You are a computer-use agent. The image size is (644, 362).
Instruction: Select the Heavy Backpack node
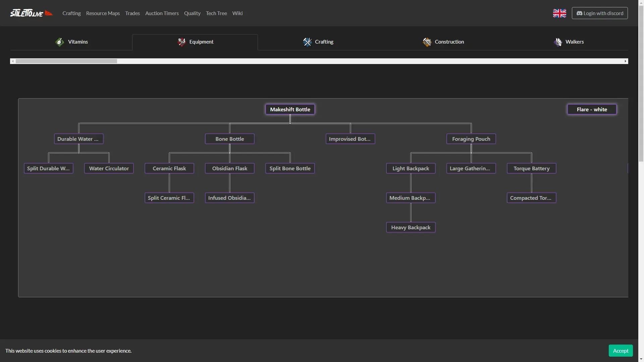pos(411,227)
